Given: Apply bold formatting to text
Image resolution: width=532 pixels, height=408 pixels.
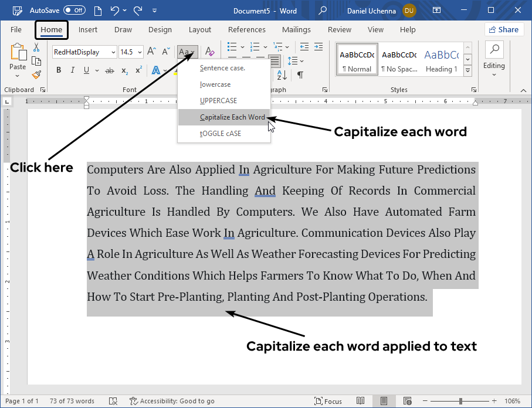Looking at the screenshot, I should click(x=58, y=70).
